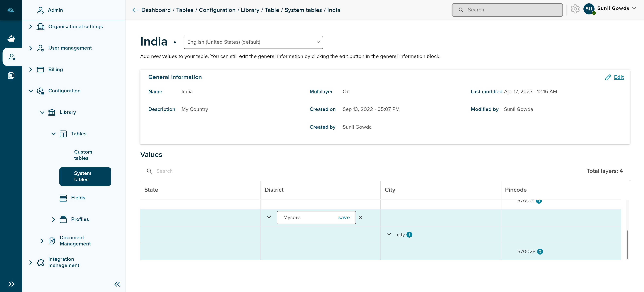
Task: Cancel editing Mysore with the X icon
Action: tap(360, 218)
